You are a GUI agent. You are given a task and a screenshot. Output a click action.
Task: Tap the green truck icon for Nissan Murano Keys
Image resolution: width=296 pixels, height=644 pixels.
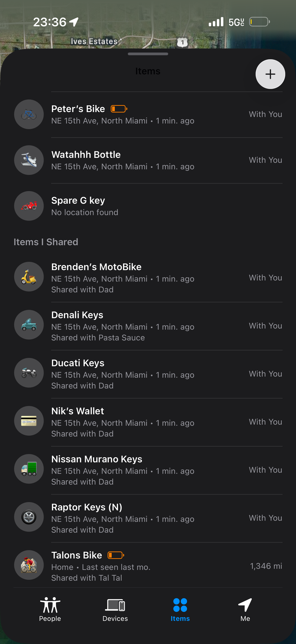(29, 469)
